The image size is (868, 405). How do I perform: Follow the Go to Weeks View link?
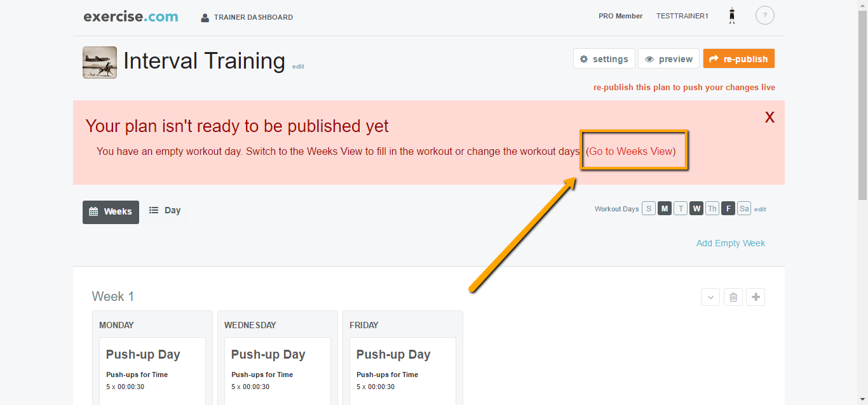click(x=630, y=152)
